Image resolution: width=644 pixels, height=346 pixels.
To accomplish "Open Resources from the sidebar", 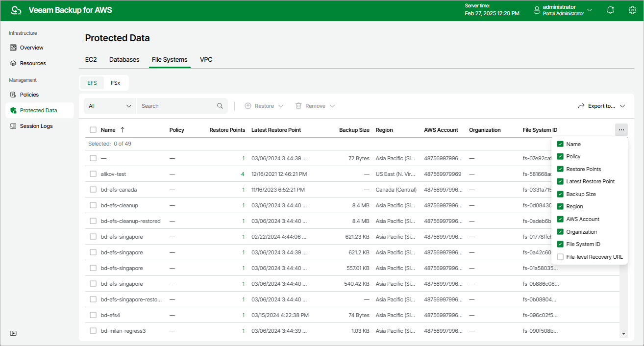I will [32, 63].
